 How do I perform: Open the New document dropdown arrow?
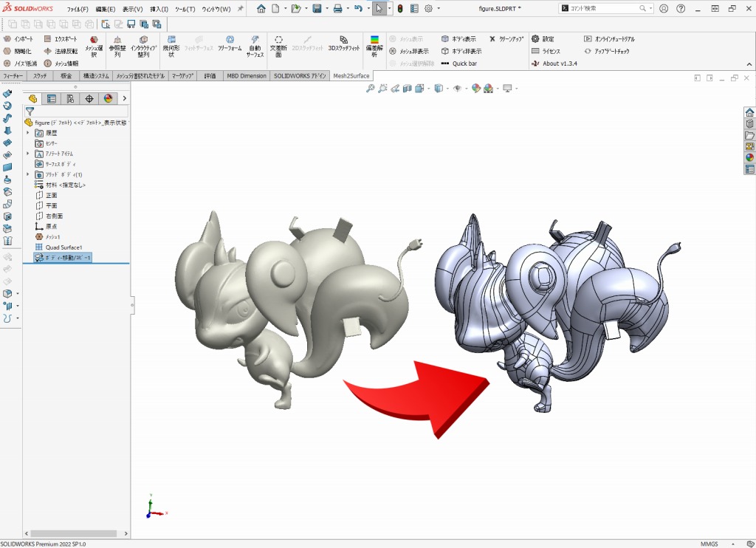(x=285, y=9)
